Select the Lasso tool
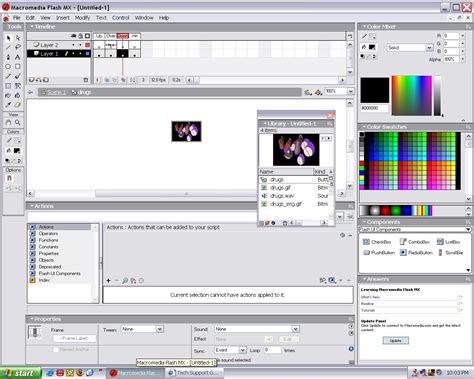The width and height of the screenshot is (474, 379). [x=18, y=47]
